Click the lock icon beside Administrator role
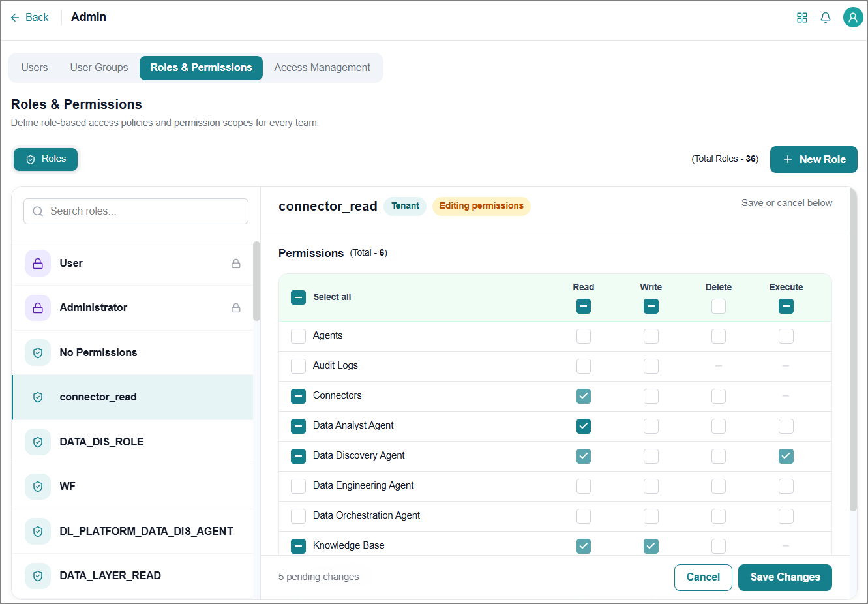 pyautogui.click(x=236, y=308)
